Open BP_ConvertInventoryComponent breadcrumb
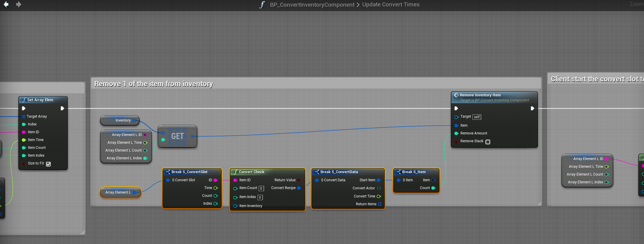Image resolution: width=644 pixels, height=244 pixels. 312,5
